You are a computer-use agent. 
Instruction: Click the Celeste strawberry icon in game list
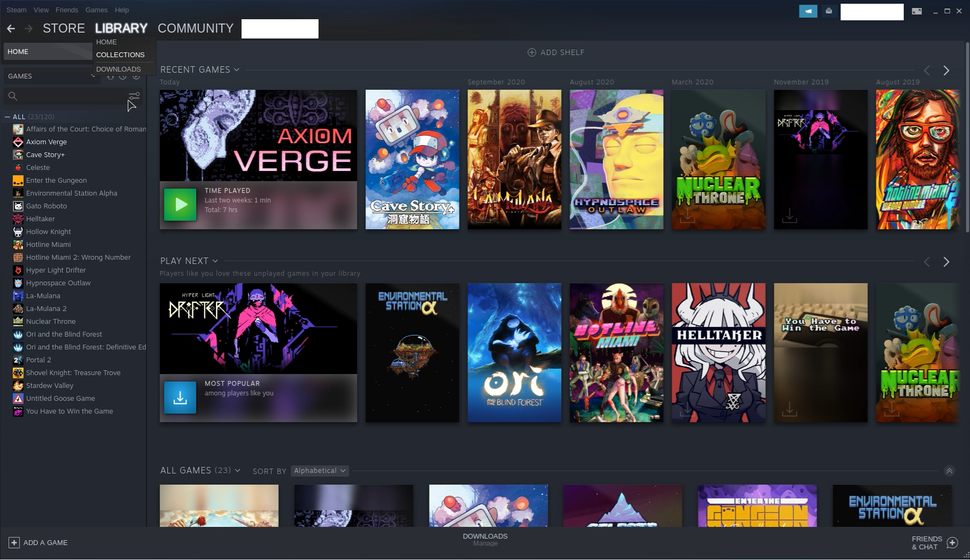tap(18, 167)
